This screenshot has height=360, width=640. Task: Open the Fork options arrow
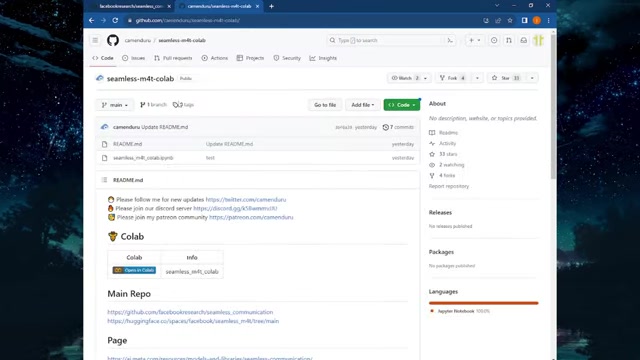(477, 78)
